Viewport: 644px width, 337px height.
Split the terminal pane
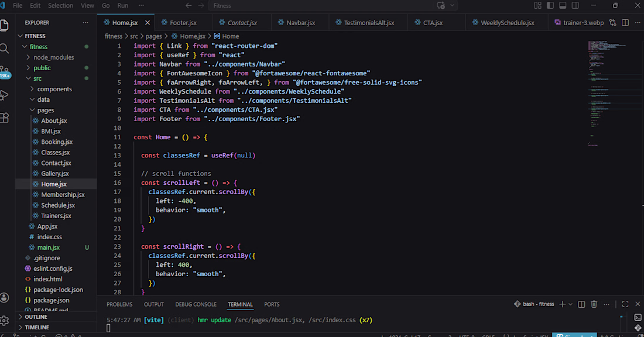coord(581,304)
